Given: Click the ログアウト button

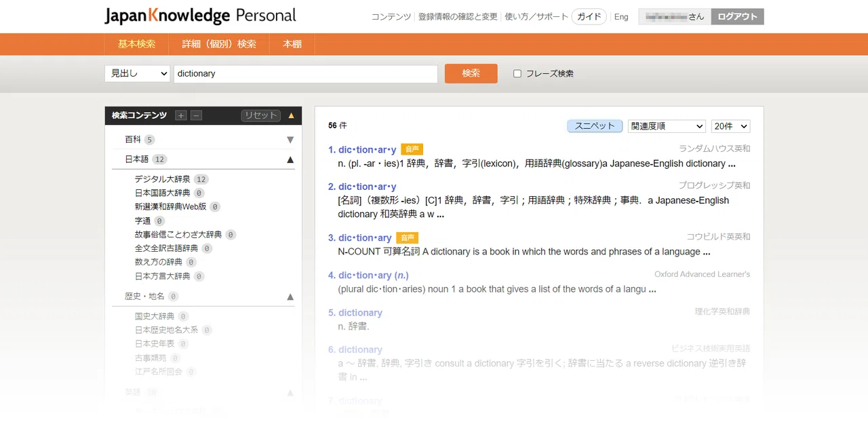Looking at the screenshot, I should tap(737, 16).
